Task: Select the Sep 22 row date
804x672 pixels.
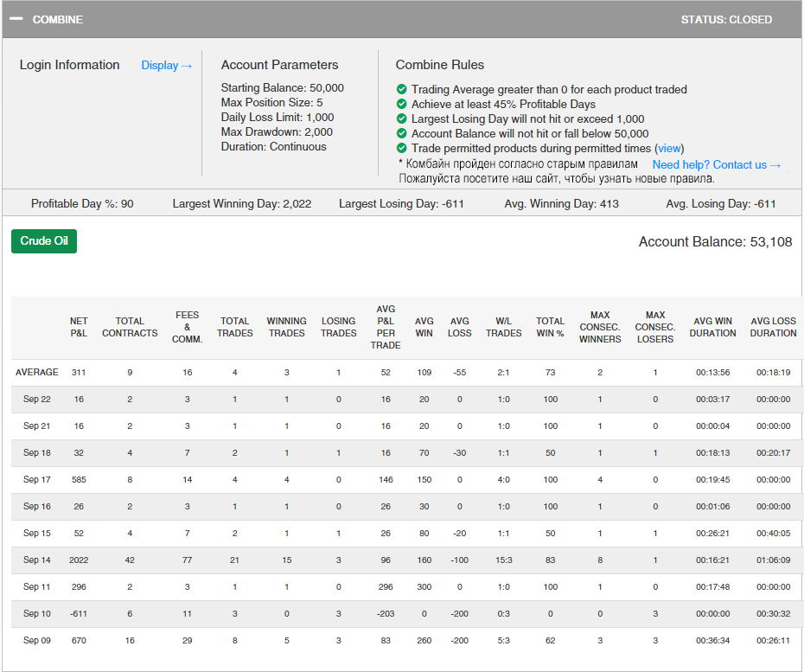Action: pos(36,399)
